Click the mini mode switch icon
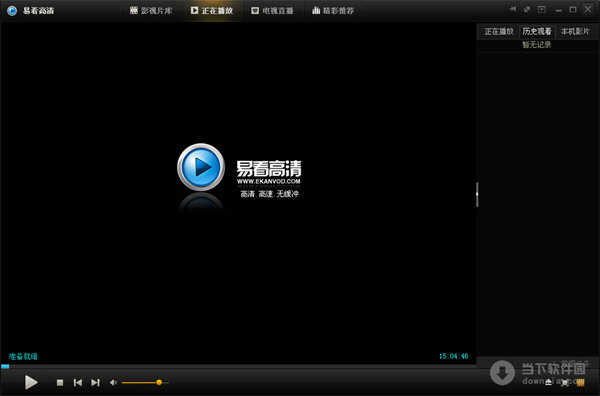This screenshot has height=396, width=600. pyautogui.click(x=527, y=9)
